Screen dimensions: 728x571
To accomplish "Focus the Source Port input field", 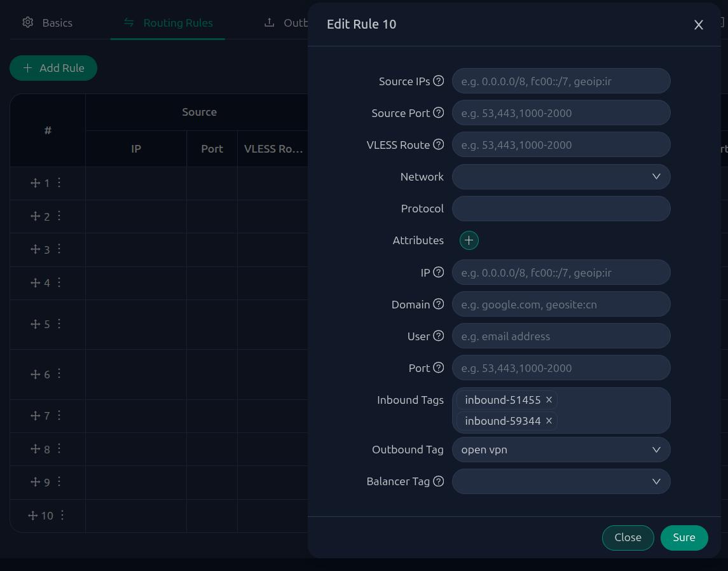I will [561, 113].
